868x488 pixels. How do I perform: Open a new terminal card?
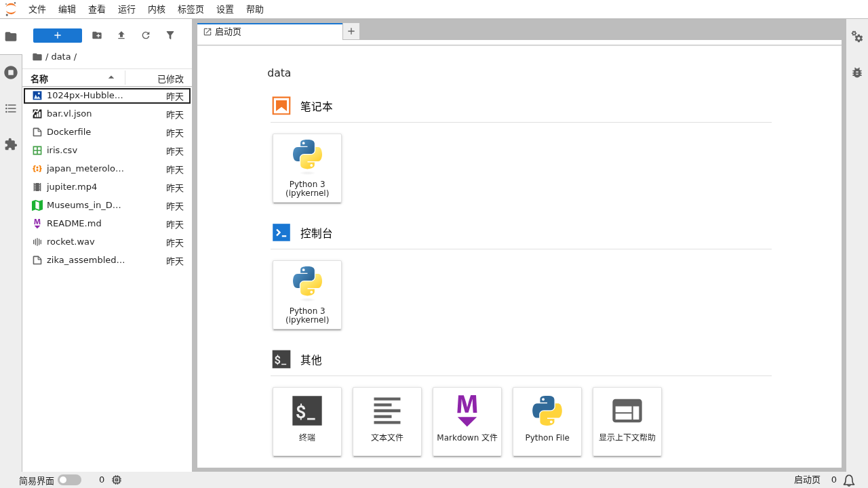point(307,422)
